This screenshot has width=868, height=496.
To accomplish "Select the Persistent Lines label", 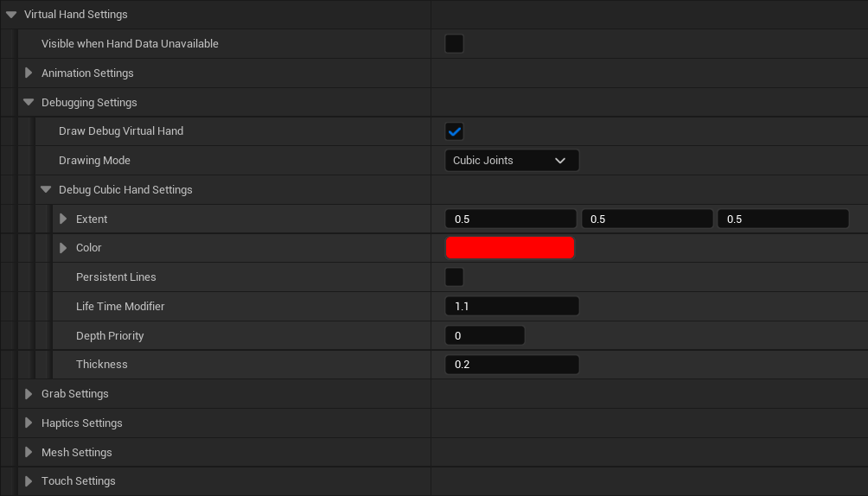I will (116, 277).
